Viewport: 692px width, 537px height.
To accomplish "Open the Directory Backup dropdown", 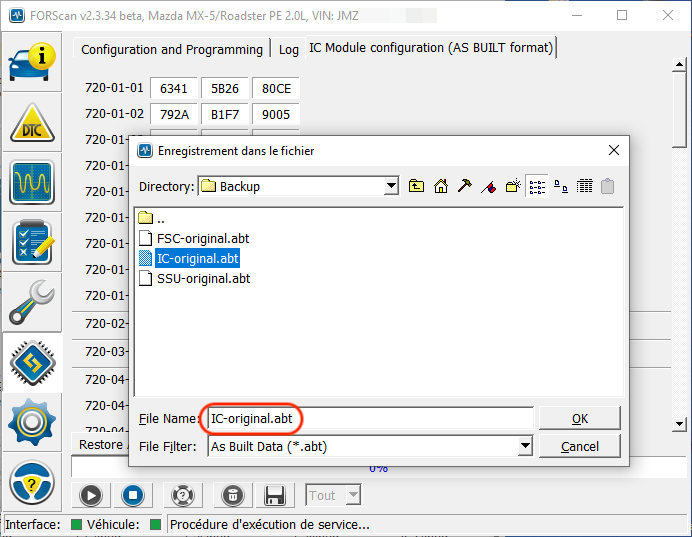I will point(391,186).
